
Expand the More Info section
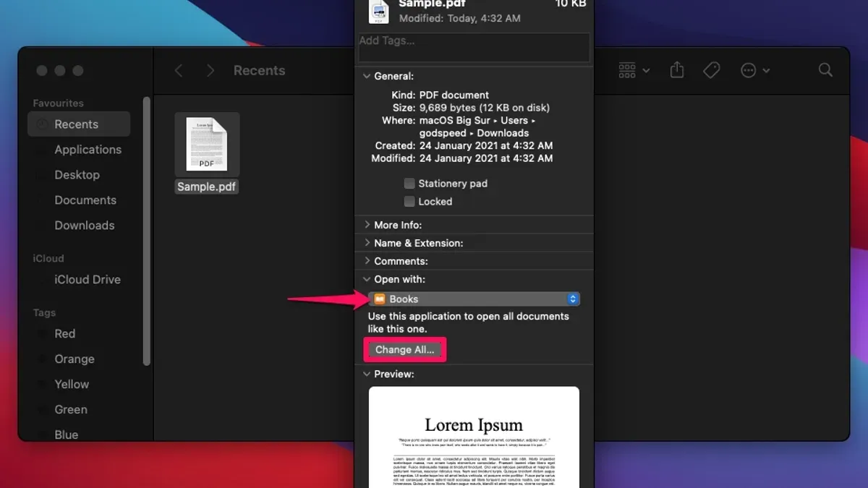click(367, 225)
